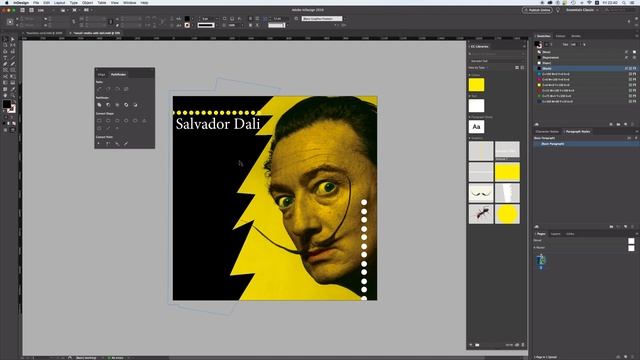Click the Tint value field in Swatches panel
The width and height of the screenshot is (640, 360).
574,44
